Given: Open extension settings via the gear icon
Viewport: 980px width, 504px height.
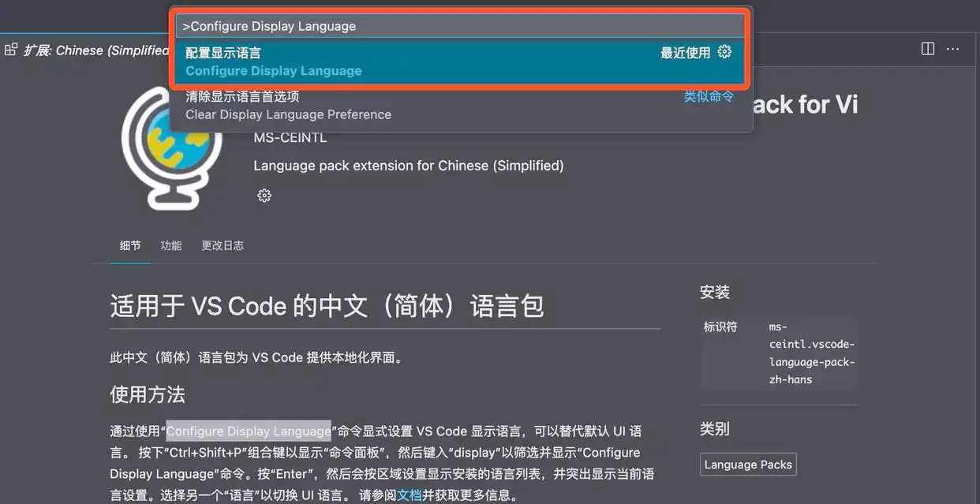Looking at the screenshot, I should click(264, 195).
